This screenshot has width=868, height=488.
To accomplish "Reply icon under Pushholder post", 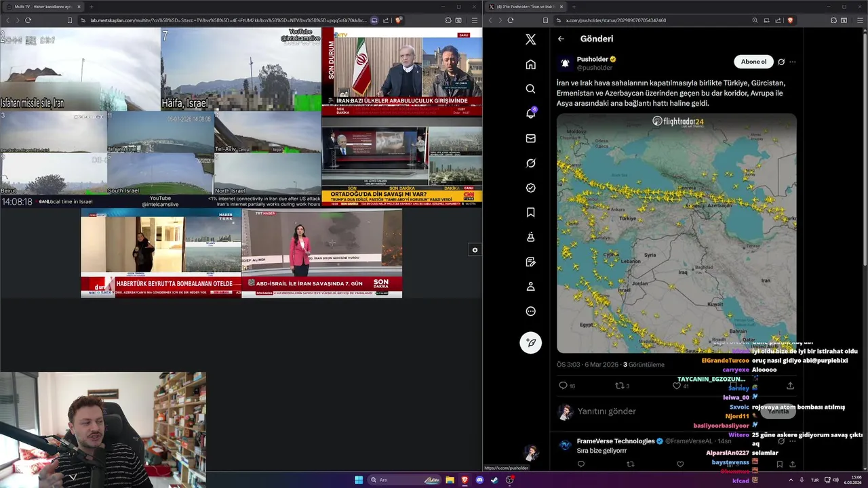I will click(x=562, y=386).
